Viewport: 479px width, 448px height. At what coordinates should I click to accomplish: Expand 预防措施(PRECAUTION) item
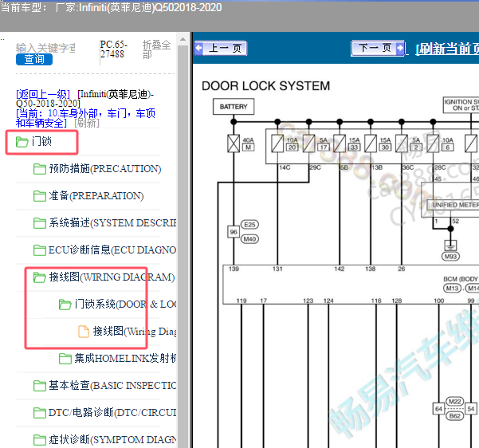105,169
